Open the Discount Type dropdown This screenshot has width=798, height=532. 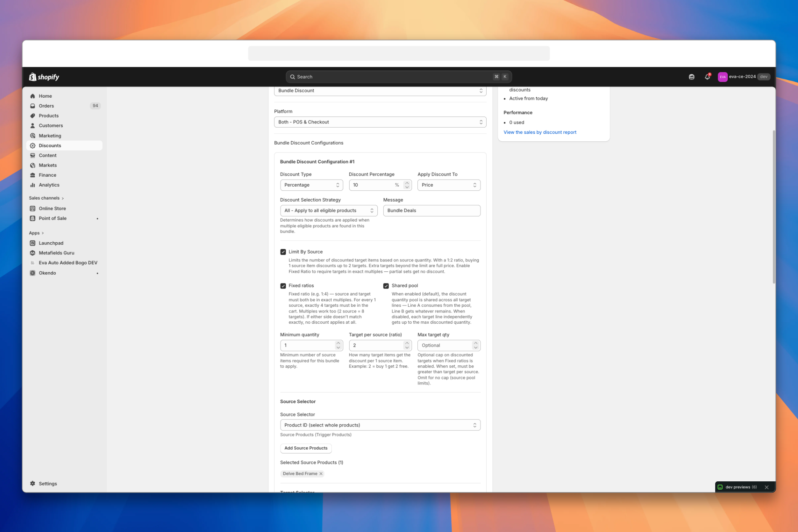(x=311, y=185)
